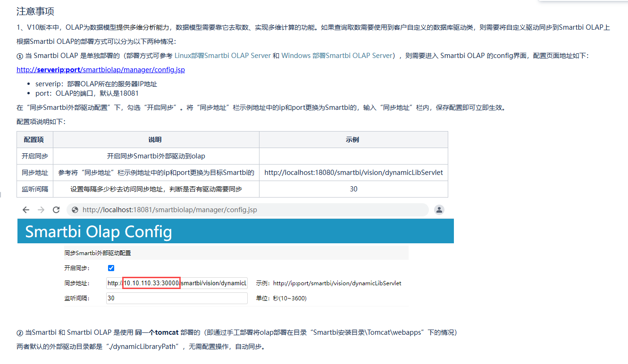Click the globe site-info icon in address bar

pyautogui.click(x=75, y=210)
